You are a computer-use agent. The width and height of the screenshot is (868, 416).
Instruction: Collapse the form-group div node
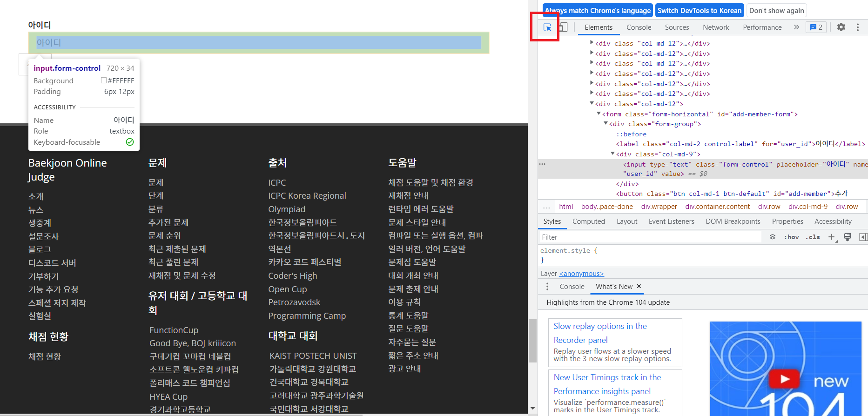click(x=606, y=123)
